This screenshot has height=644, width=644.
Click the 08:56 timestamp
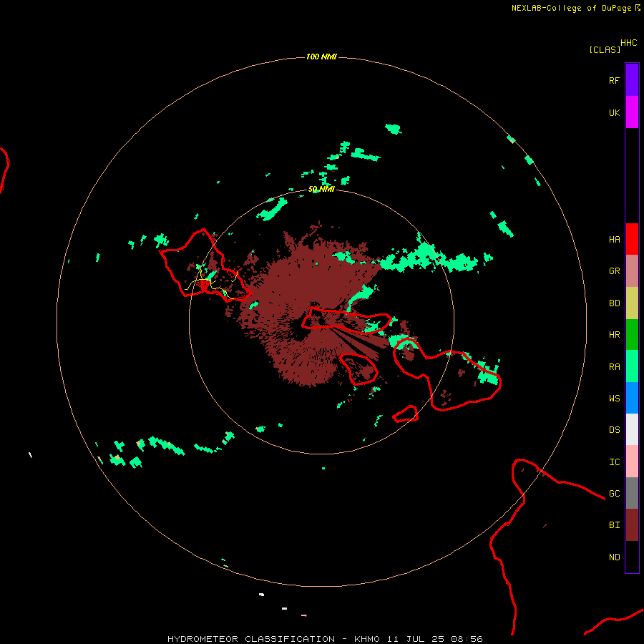[x=467, y=639]
